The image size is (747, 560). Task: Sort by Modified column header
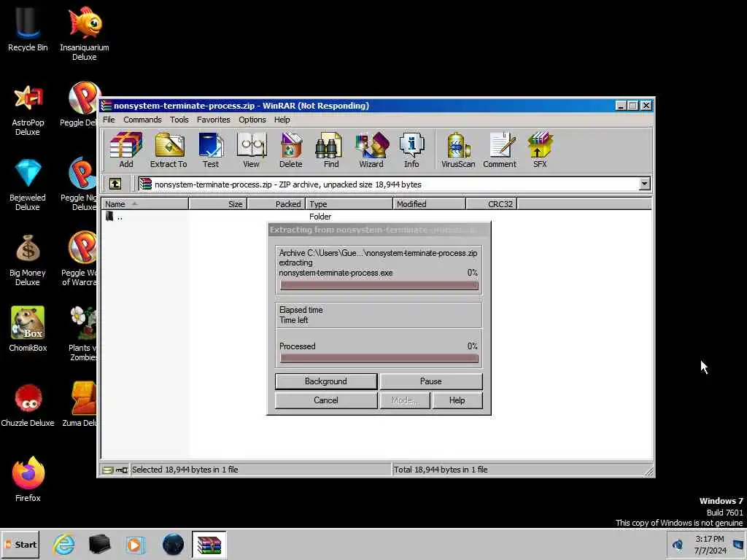click(429, 204)
